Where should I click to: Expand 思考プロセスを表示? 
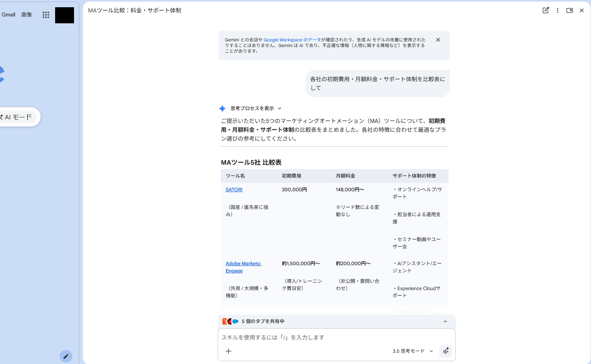(x=256, y=108)
